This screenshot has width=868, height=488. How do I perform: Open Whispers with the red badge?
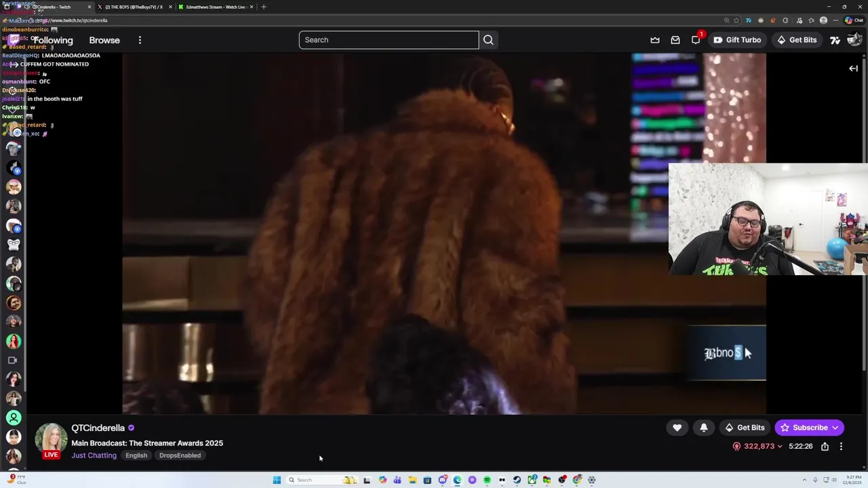[696, 40]
